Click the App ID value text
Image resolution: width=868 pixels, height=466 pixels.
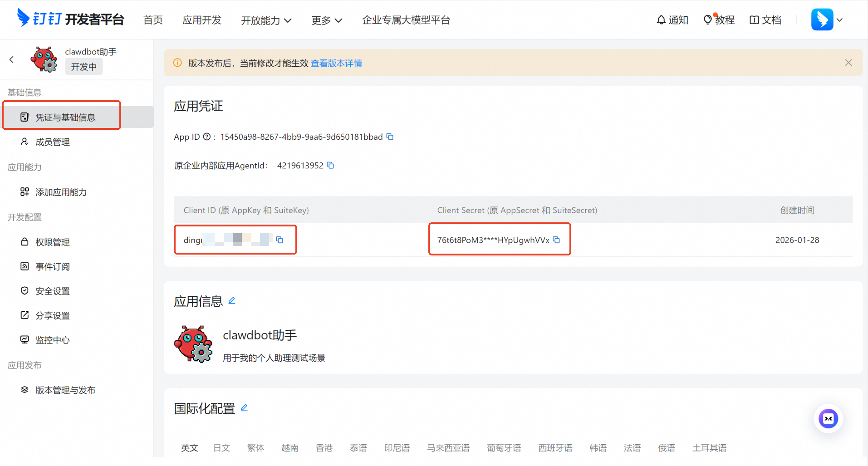[301, 137]
